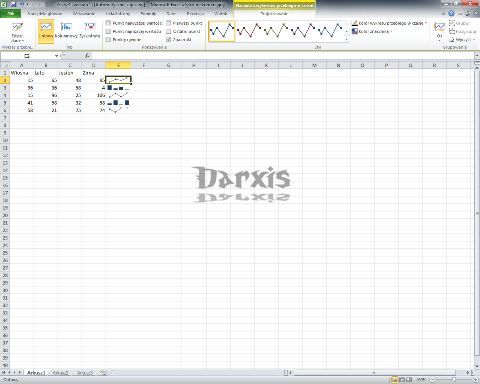
Task: Select the Kolumnowy sparkline type
Action: pos(66,31)
